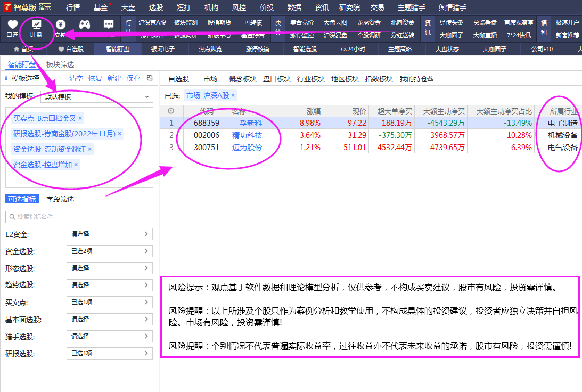This screenshot has width=582, height=392.
Task: Switch to the 银河电子 tab
Action: coord(163,49)
